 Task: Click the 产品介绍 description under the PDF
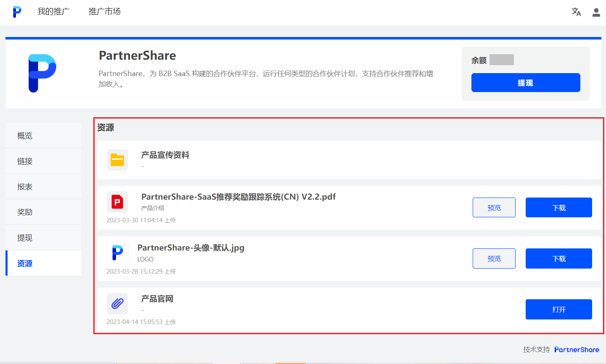click(x=153, y=208)
